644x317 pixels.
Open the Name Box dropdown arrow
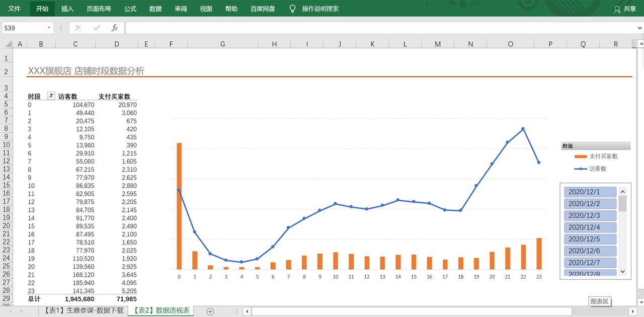tap(49, 28)
